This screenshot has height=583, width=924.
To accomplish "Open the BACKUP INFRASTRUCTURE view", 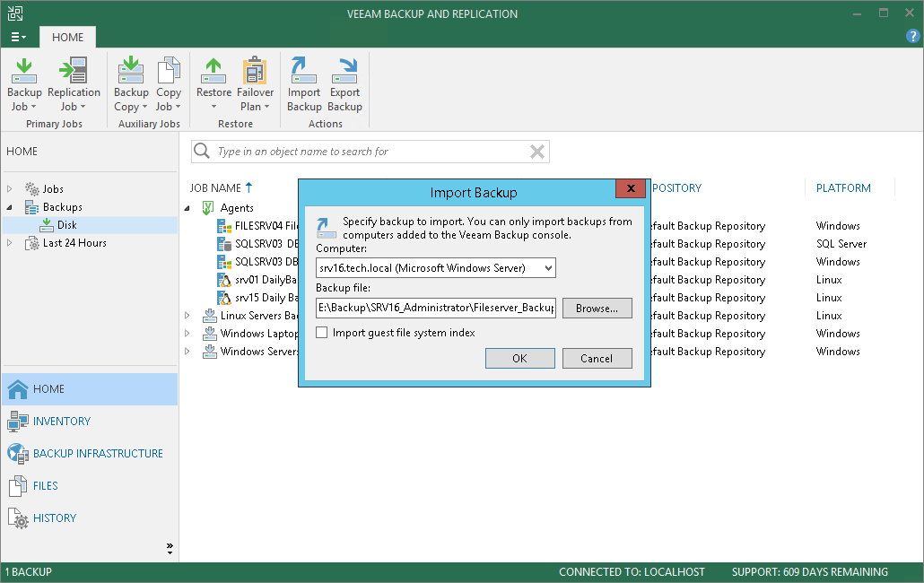I will click(x=90, y=454).
